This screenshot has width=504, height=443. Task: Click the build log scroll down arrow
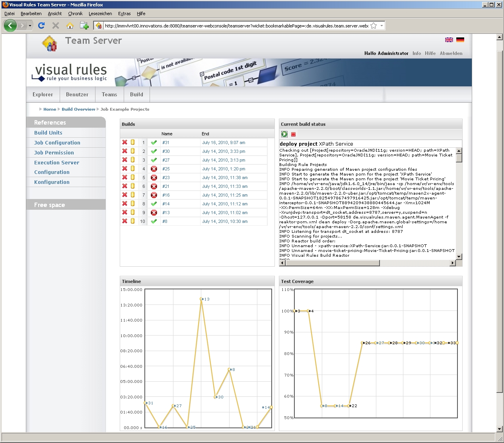pos(459,257)
